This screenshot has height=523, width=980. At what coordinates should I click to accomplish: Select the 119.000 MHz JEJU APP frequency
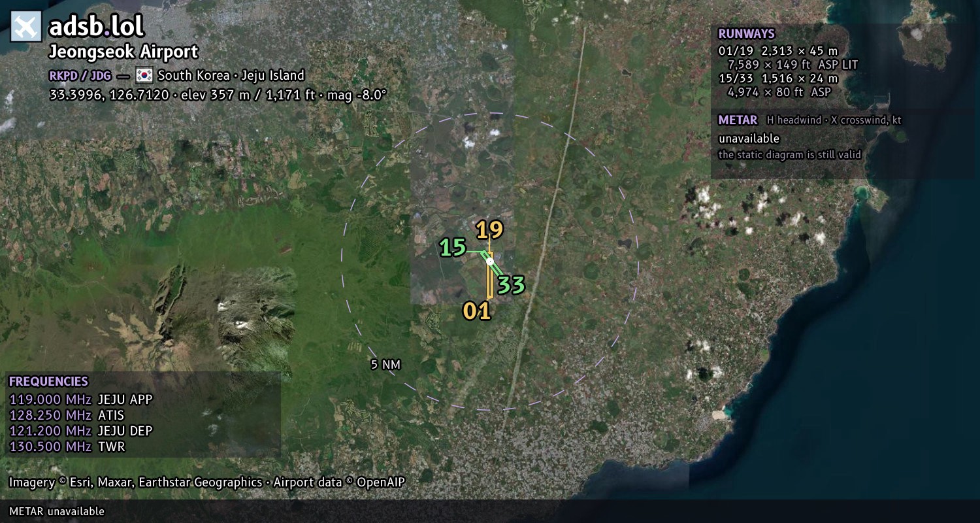(80, 399)
